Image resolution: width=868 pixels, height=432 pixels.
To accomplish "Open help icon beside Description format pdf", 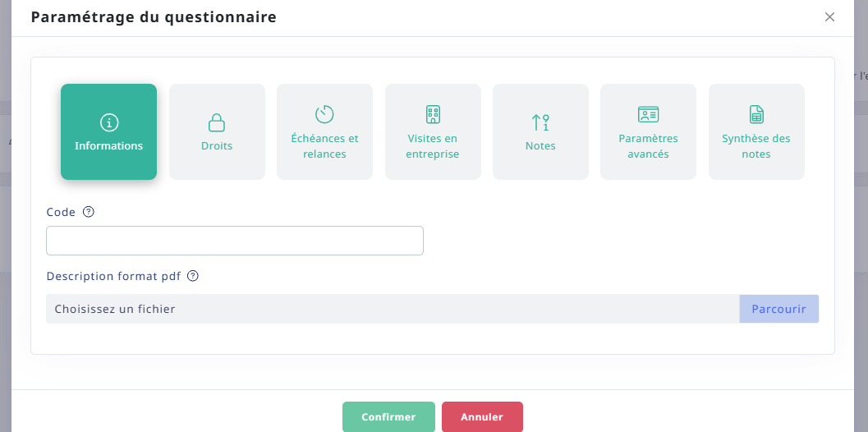I will click(193, 276).
